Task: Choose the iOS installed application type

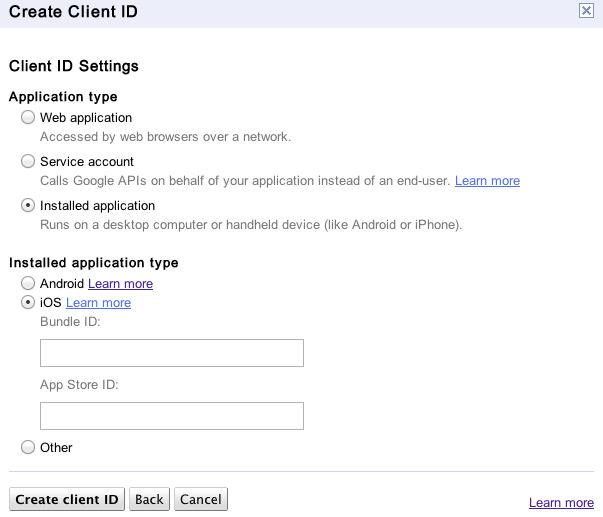Action: pyautogui.click(x=28, y=302)
